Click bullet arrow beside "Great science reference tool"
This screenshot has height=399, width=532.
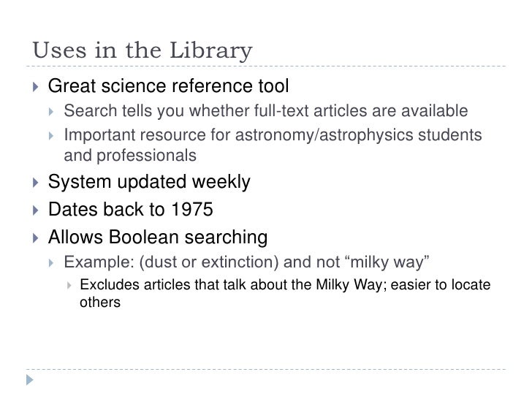[x=36, y=87]
